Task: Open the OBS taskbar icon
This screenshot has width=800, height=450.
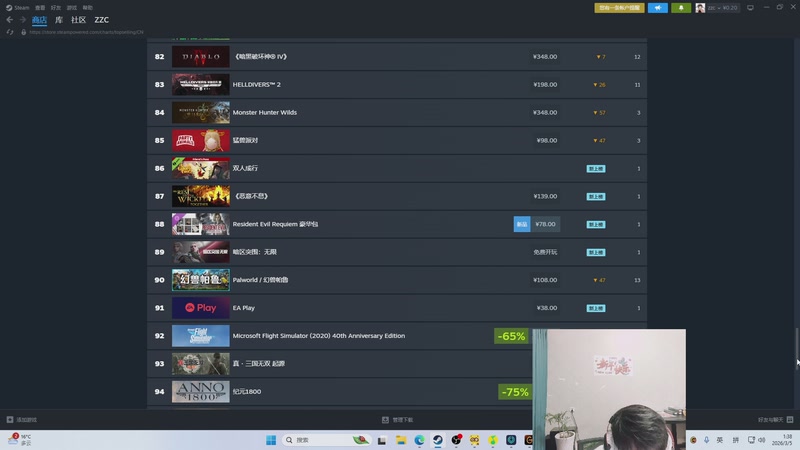Action: (x=457, y=440)
